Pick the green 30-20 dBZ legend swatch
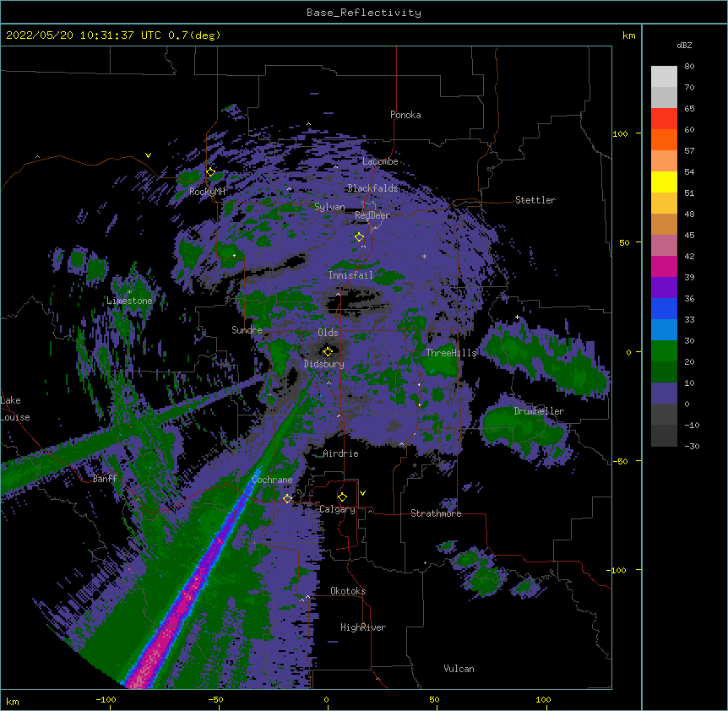The height and width of the screenshot is (711, 728). pos(664,351)
